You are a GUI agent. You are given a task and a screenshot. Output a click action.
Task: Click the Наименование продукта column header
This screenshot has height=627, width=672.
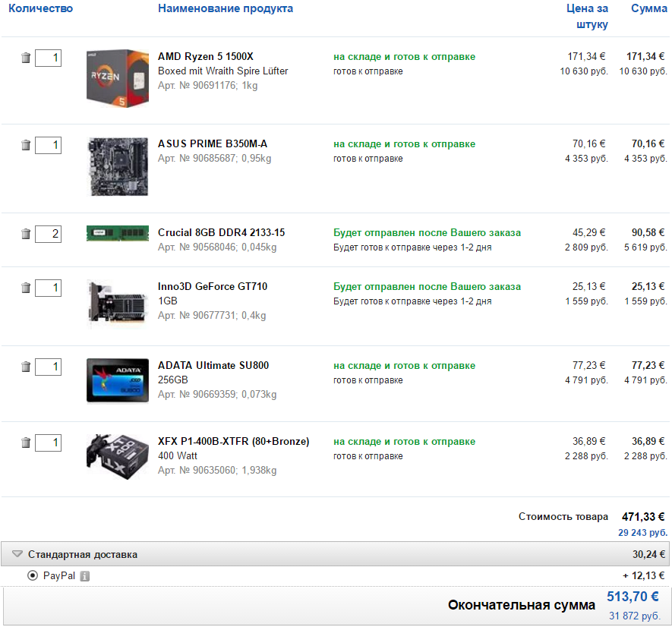[226, 8]
